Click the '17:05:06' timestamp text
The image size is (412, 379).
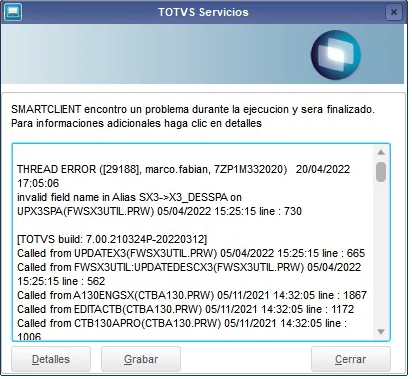tap(38, 183)
